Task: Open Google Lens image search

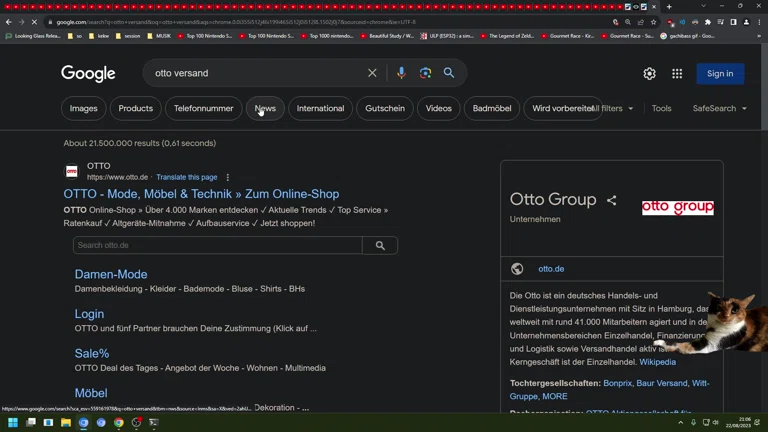Action: point(425,73)
